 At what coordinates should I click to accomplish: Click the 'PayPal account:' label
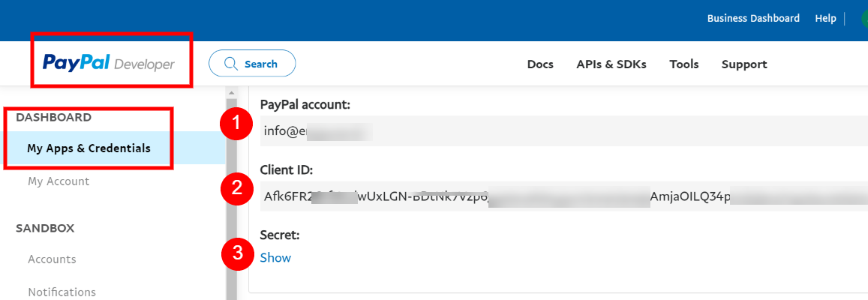(x=305, y=104)
